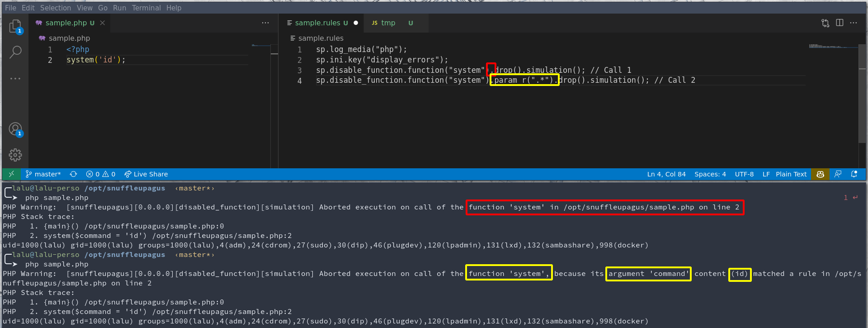Click the rule line ending with // Call 2
The width and height of the screenshot is (868, 328).
point(505,81)
